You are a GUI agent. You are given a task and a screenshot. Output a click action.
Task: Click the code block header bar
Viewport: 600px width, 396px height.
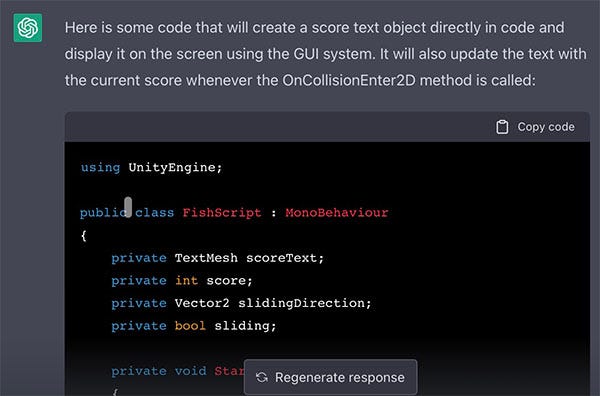[327, 127]
